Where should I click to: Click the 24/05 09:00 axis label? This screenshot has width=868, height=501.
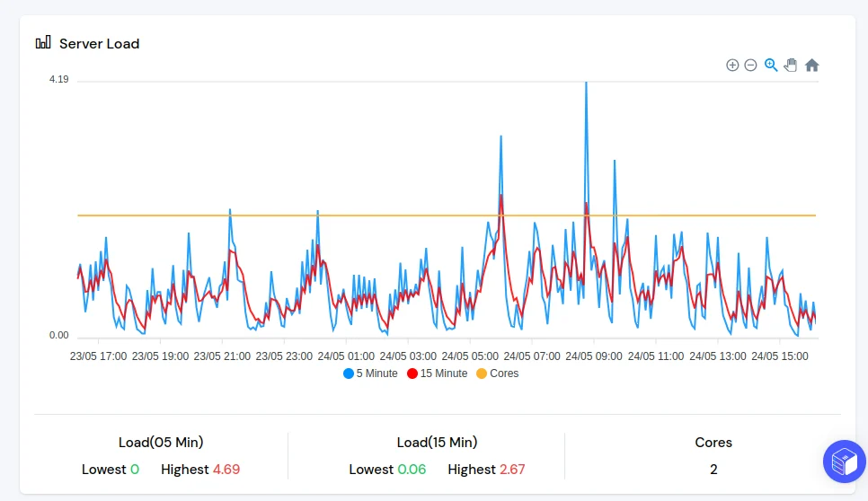[594, 356]
